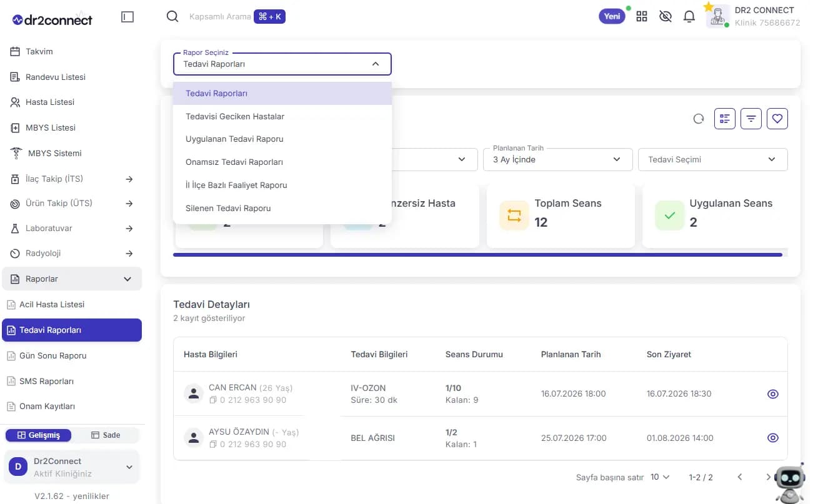The height and width of the screenshot is (504, 813).
Task: Open the notifications bell
Action: (689, 17)
